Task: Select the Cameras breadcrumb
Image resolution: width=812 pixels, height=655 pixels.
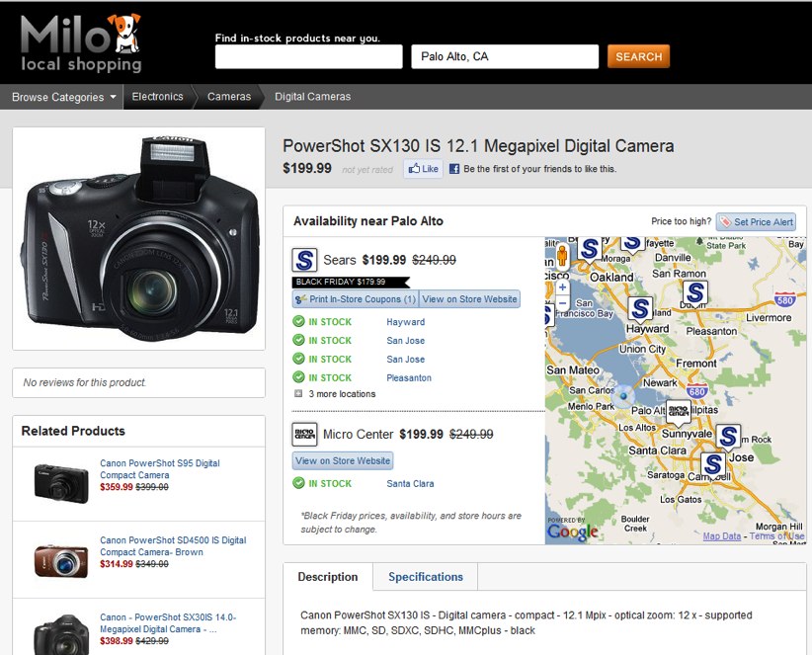Action: pyautogui.click(x=229, y=97)
